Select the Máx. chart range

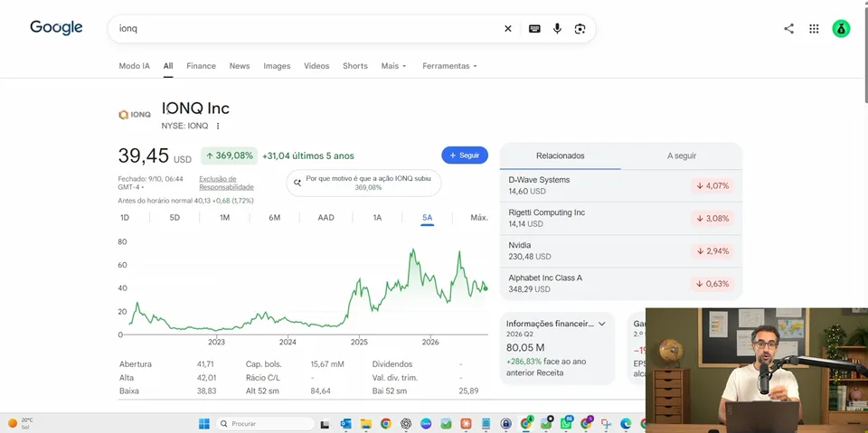point(479,218)
